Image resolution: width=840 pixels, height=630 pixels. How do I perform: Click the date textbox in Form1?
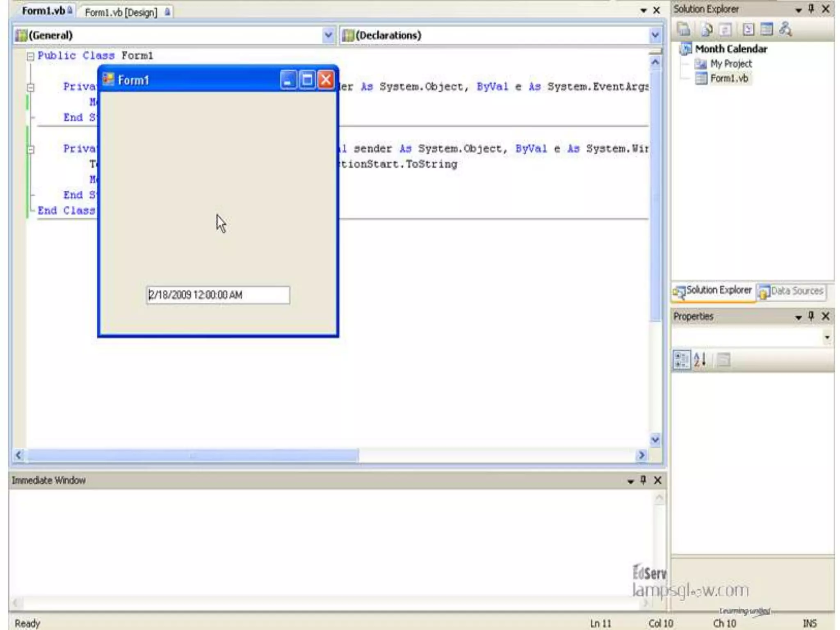tap(218, 295)
